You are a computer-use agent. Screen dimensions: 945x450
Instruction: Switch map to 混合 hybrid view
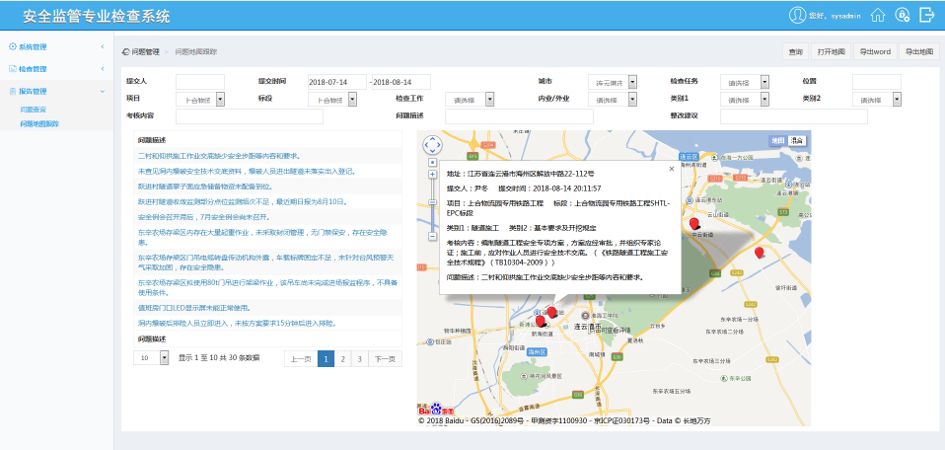click(796, 140)
